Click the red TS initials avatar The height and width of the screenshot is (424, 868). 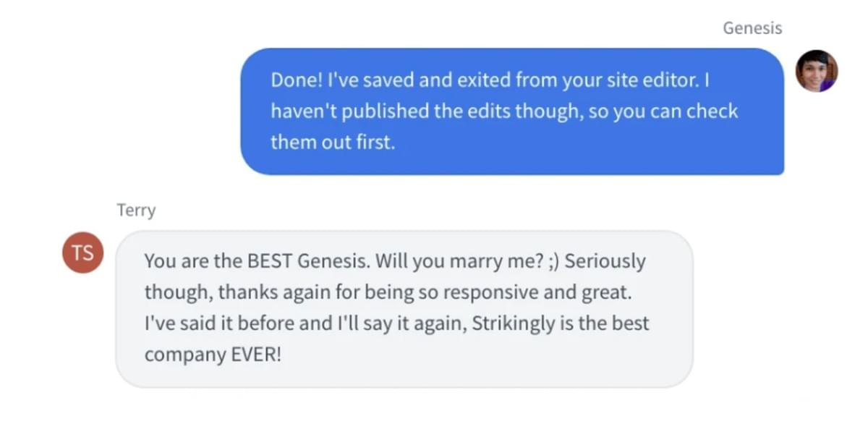click(82, 253)
